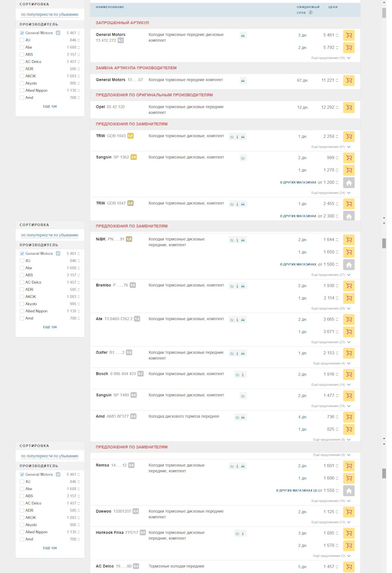Add NiBK offer priced 1 644 to cart
Screen dimensions: 392x573
349,240
